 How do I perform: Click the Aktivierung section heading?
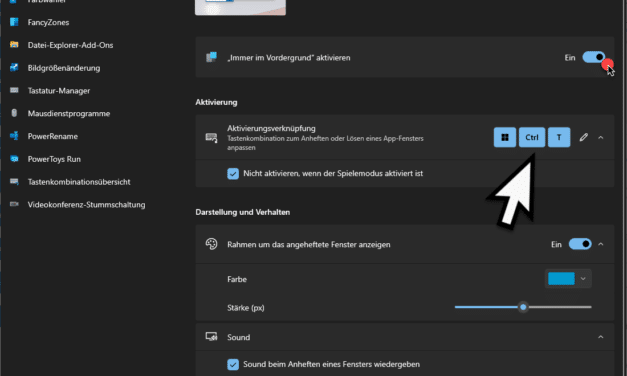[216, 102]
